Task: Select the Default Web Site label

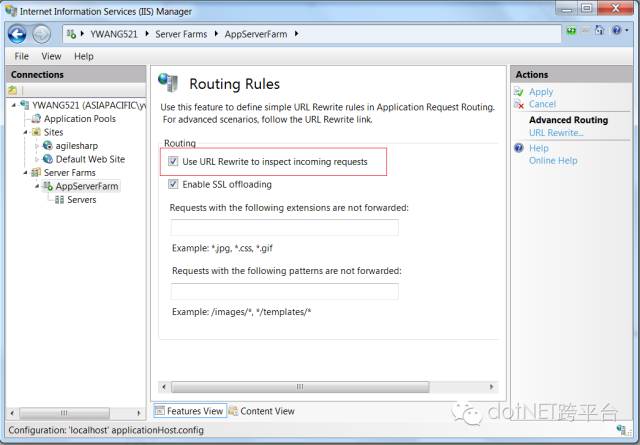Action: click(90, 159)
